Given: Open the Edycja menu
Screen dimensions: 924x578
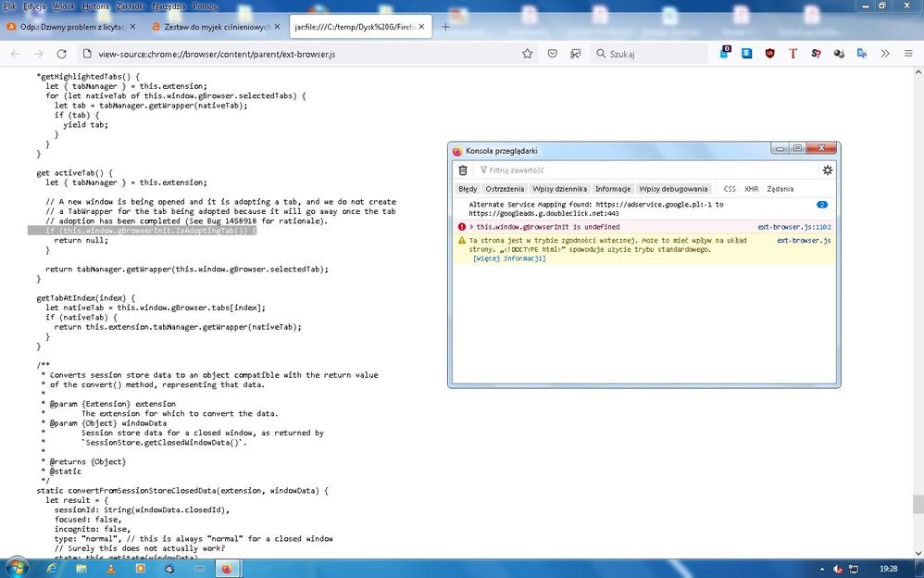Looking at the screenshot, I should (34, 6).
